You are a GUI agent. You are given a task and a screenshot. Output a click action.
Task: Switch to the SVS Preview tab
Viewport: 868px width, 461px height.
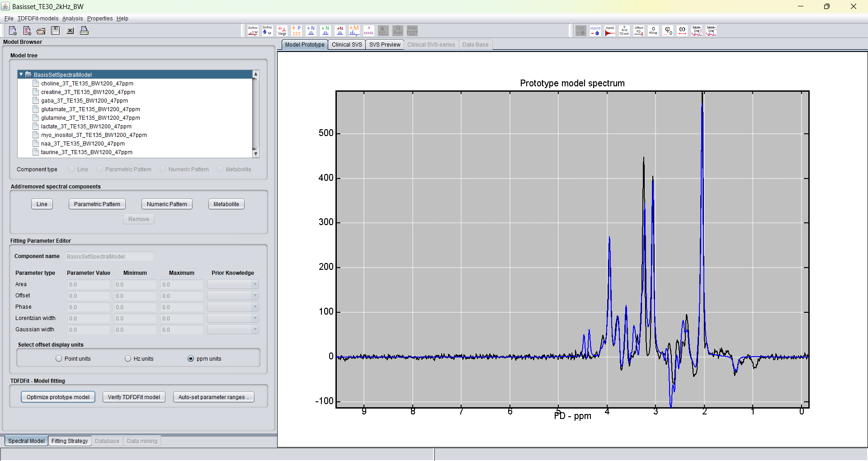point(385,45)
